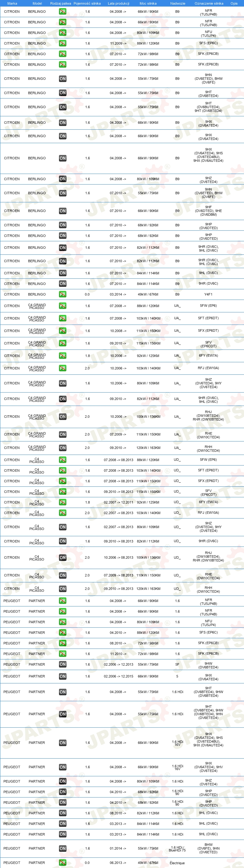Select the '5F' body cell in Partner row
This screenshot has height=868, width=244.
[177, 664]
